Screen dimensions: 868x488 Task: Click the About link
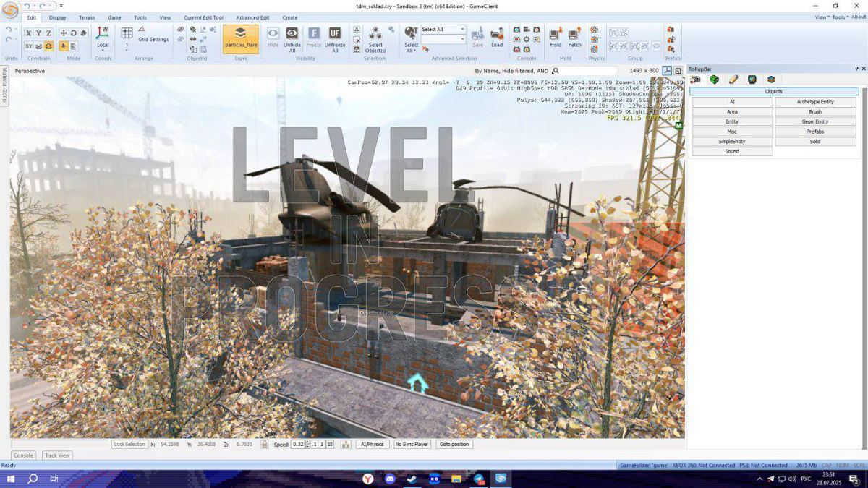859,17
